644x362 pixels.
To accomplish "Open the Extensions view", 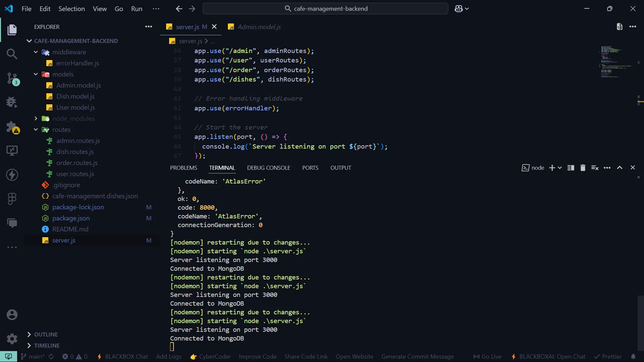I will [12, 127].
